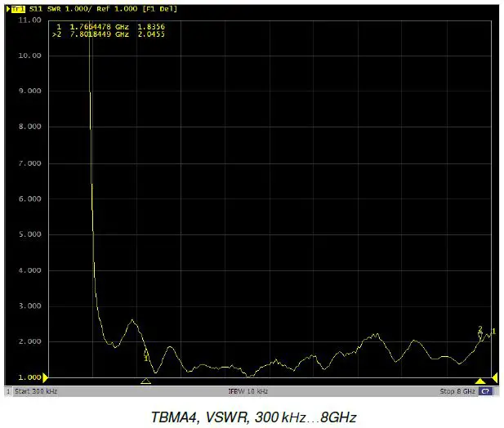The width and height of the screenshot is (504, 428).
Task: Select the highlighted Tr1 trace label
Action: tap(18, 9)
